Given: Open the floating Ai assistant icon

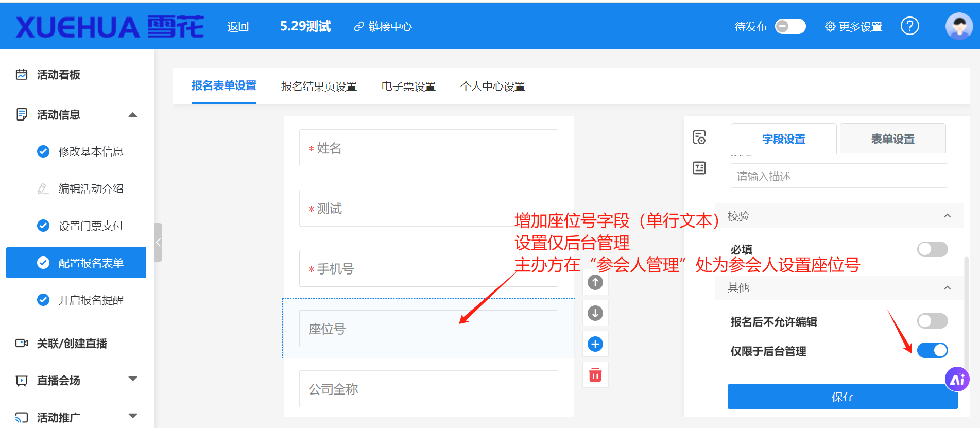Looking at the screenshot, I should [x=957, y=380].
